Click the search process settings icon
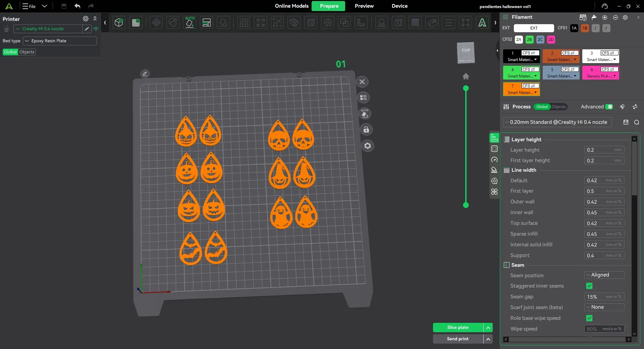Image resolution: width=644 pixels, height=349 pixels. coord(636,122)
